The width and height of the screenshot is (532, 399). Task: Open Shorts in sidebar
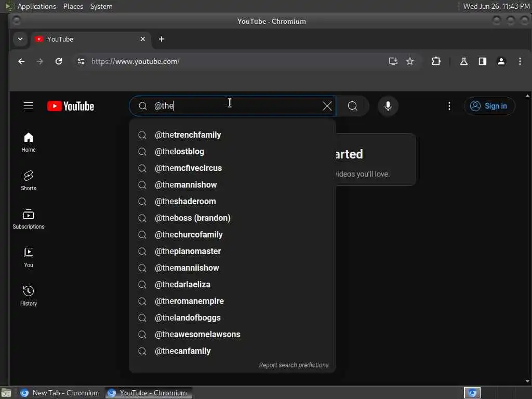(x=29, y=181)
